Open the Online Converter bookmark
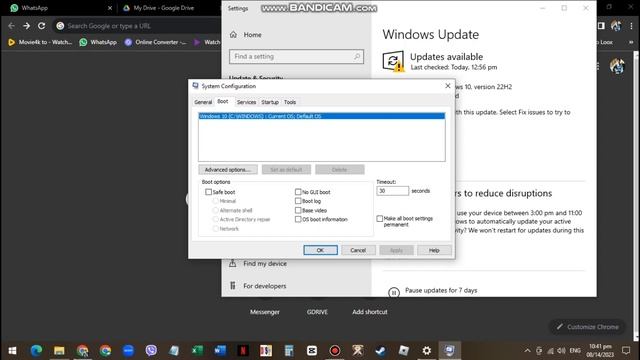640x360 pixels. 156,42
